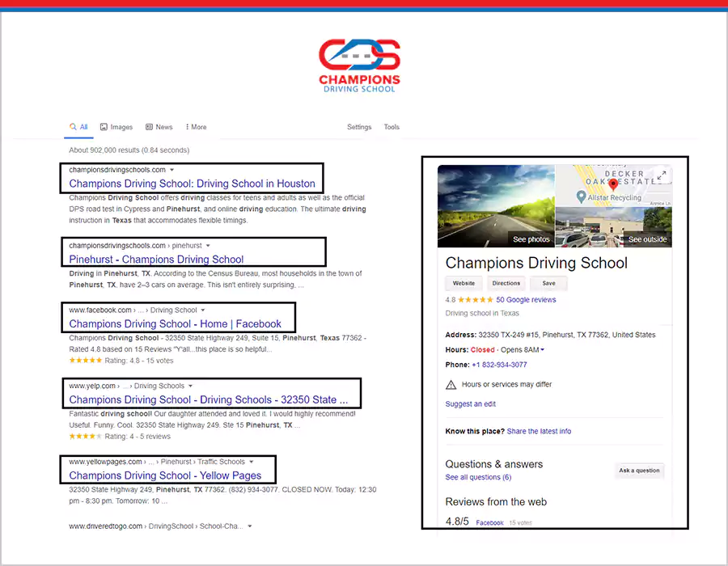The width and height of the screenshot is (728, 566).
Task: Call the phone number +1 832-934-3077
Action: pyautogui.click(x=500, y=365)
